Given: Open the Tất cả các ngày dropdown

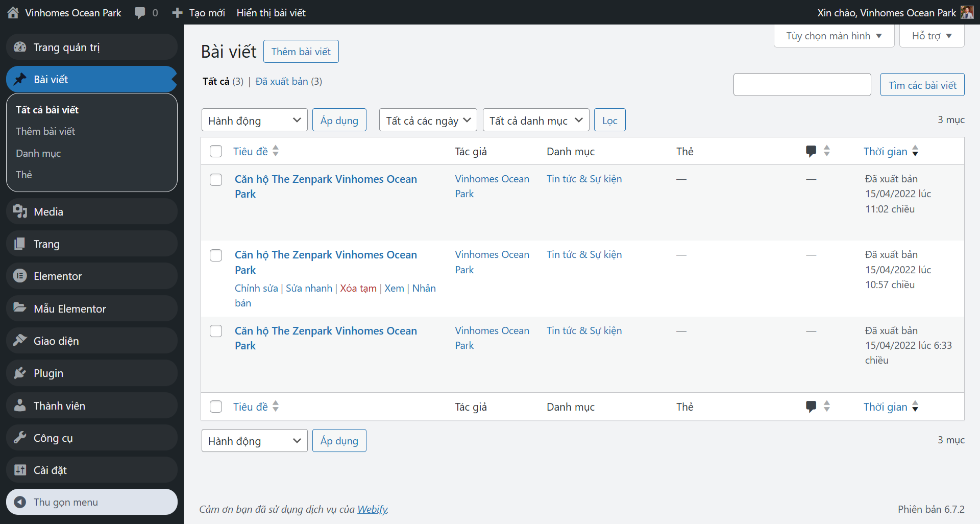Looking at the screenshot, I should point(428,120).
